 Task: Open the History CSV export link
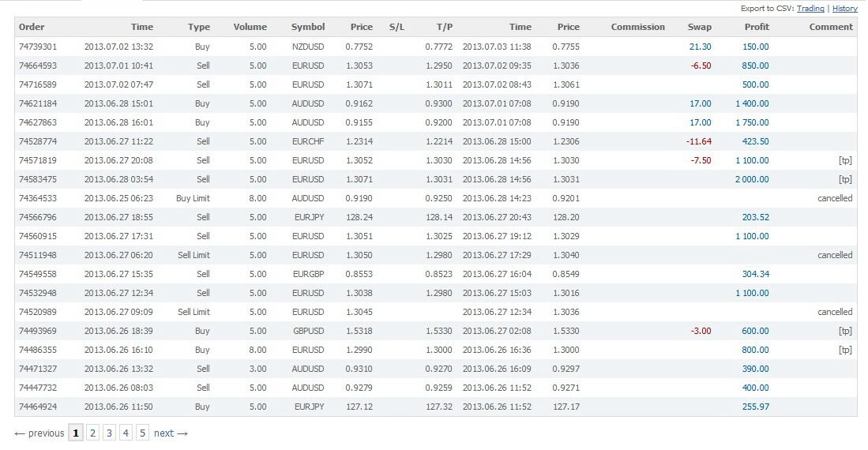pyautogui.click(x=845, y=9)
